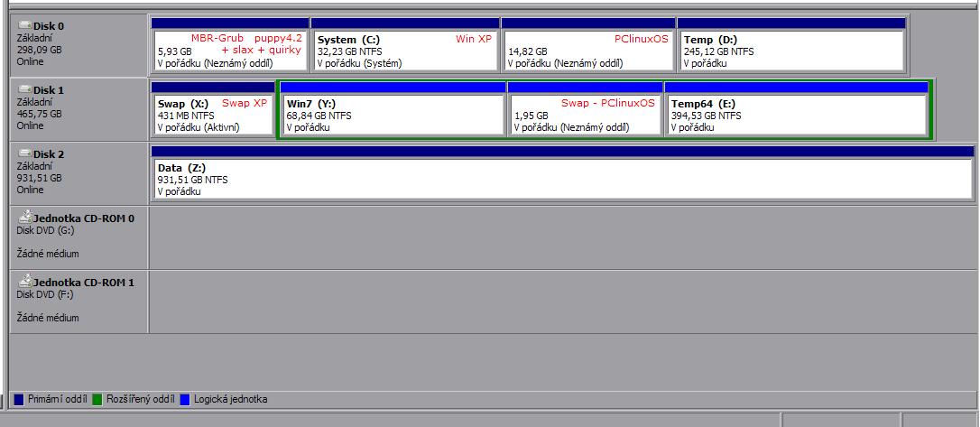Click the Disk 2 header label
The height and width of the screenshot is (427, 980).
[49, 153]
